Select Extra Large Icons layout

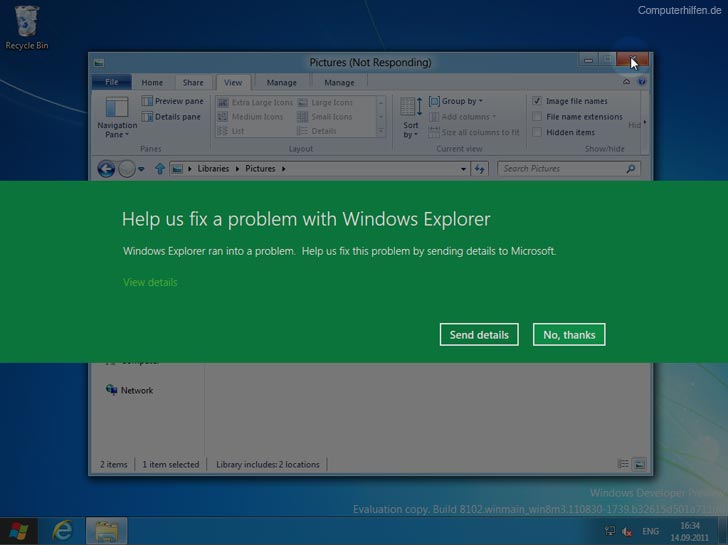tap(255, 102)
